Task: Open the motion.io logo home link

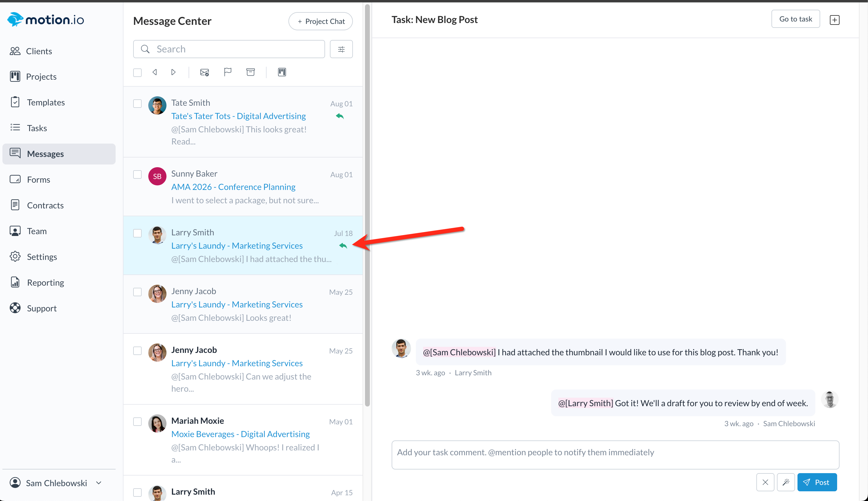Action: point(45,20)
